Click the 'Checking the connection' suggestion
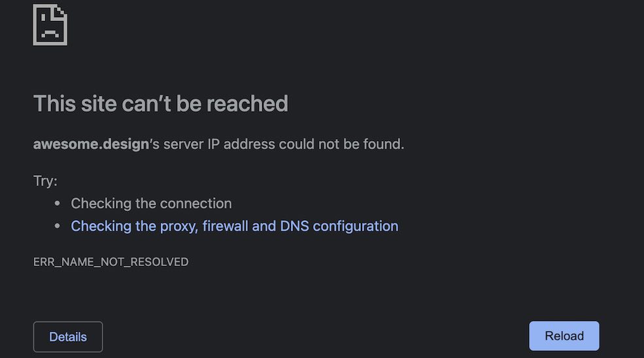The height and width of the screenshot is (358, 644). coord(151,204)
